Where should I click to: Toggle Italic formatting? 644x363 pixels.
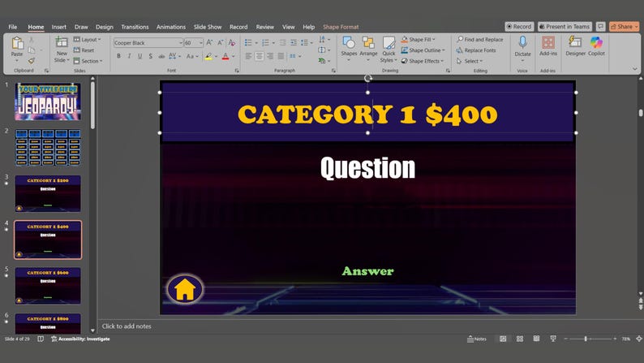tap(130, 56)
